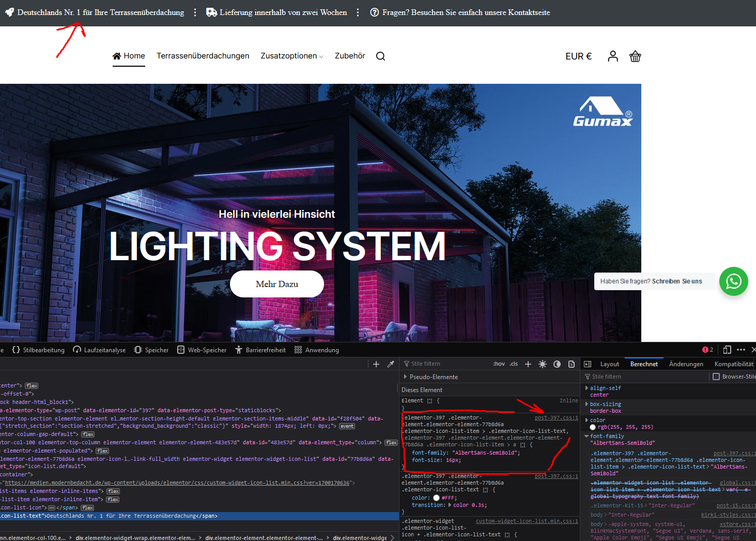The width and height of the screenshot is (756, 541).
Task: Toggle :hov pseudo-class panel
Action: [x=499, y=364]
